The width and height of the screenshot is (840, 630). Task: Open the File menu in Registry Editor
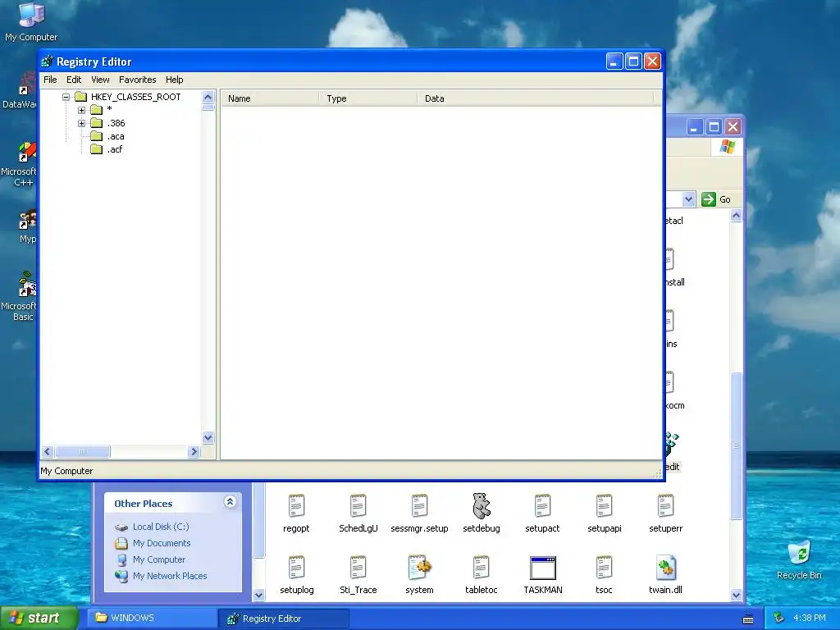pyautogui.click(x=50, y=80)
